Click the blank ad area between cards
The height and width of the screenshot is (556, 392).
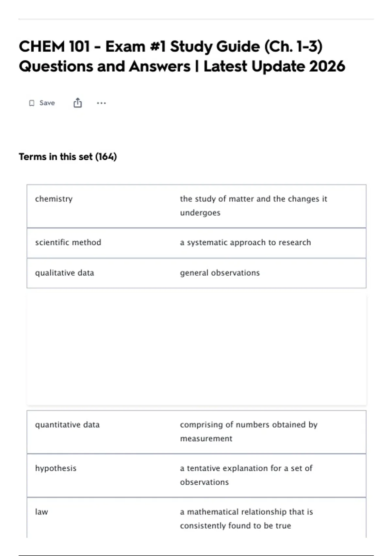pyautogui.click(x=196, y=349)
